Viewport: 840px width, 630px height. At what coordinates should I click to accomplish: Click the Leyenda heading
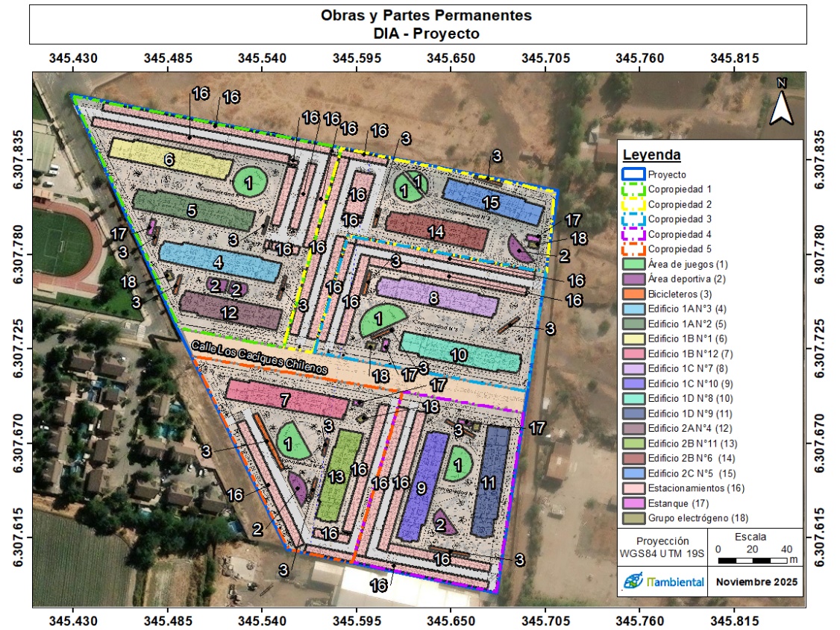[x=651, y=155]
